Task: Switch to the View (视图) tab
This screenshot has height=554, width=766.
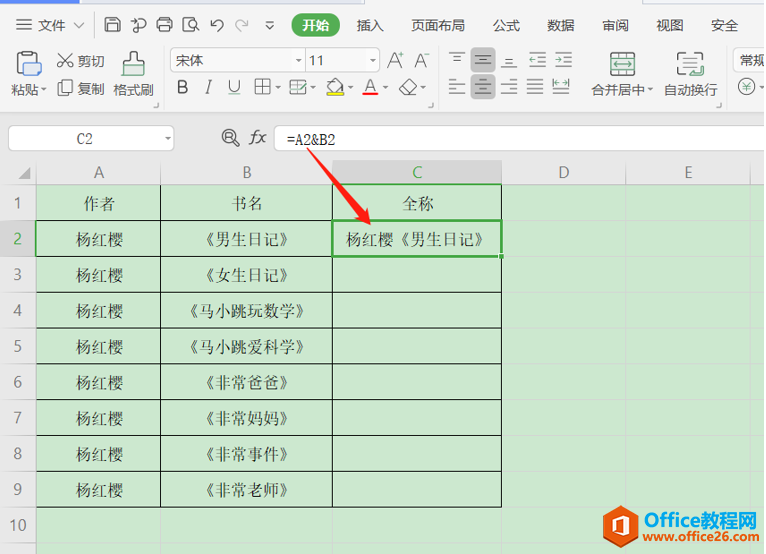Action: coord(669,25)
